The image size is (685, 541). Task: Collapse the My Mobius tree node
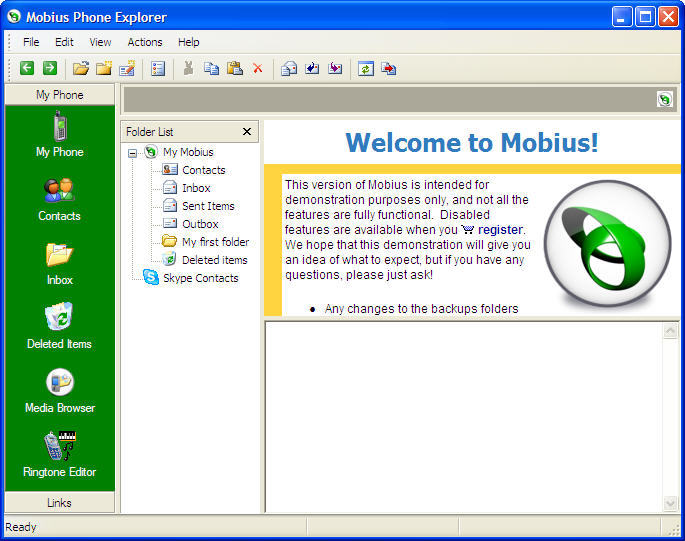(x=132, y=153)
